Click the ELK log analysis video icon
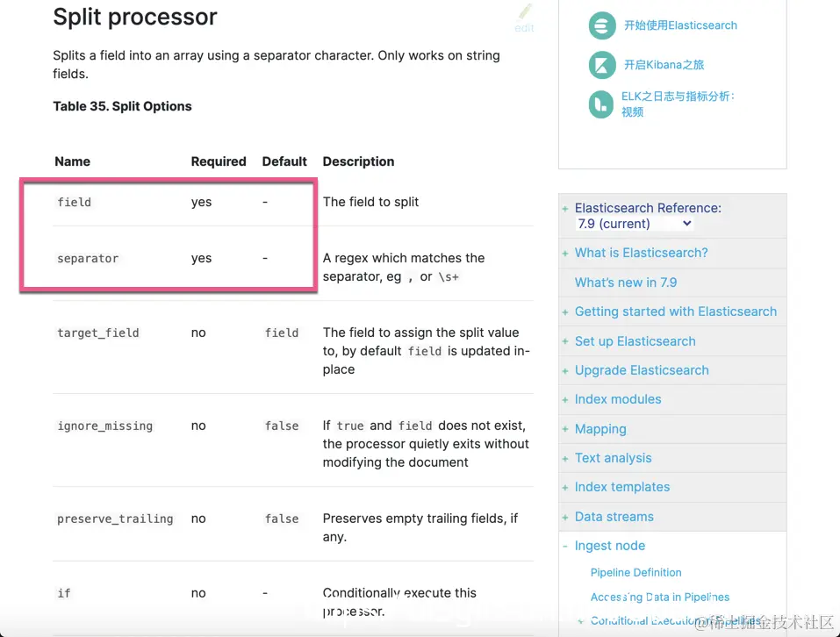840x637 pixels. tap(600, 104)
